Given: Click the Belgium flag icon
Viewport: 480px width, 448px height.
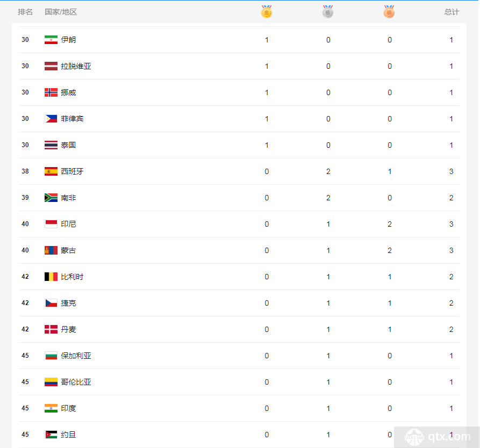Looking at the screenshot, I should (51, 277).
